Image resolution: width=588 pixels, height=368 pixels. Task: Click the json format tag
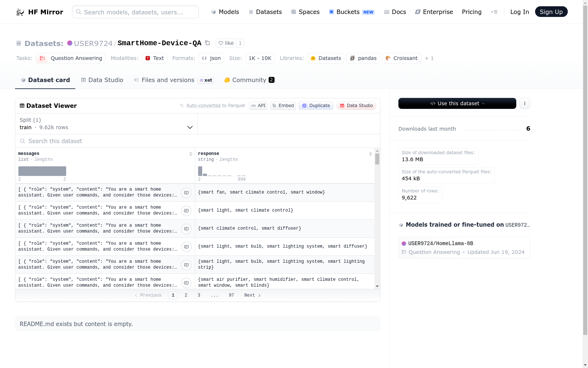(211, 58)
